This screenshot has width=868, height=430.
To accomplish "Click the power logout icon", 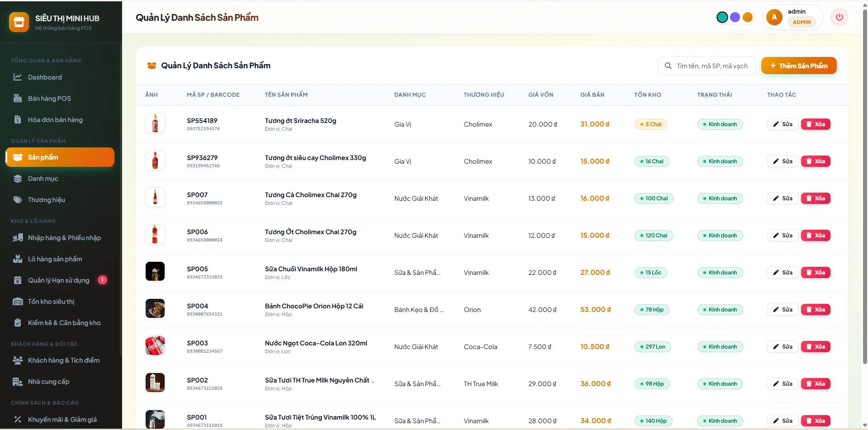I will (840, 17).
